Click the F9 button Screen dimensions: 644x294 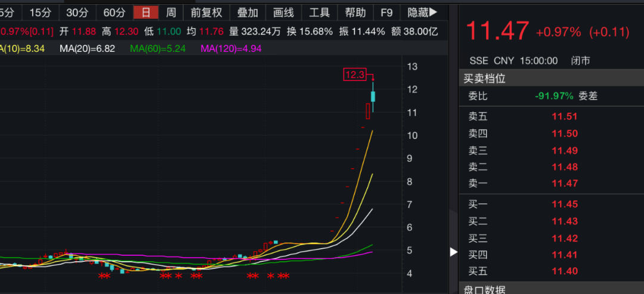[x=387, y=13]
